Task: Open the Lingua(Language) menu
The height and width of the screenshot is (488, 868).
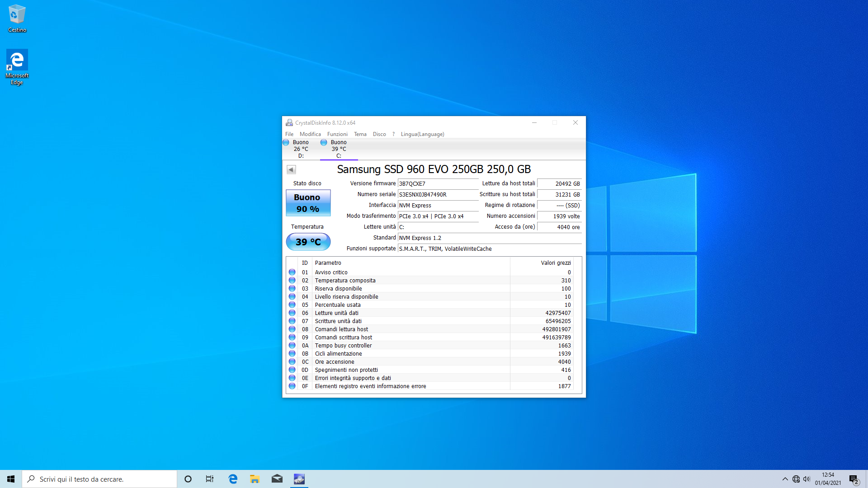Action: (422, 134)
